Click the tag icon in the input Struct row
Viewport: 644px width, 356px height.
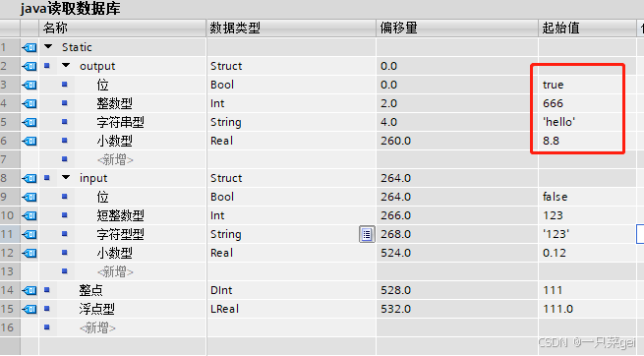pos(29,178)
